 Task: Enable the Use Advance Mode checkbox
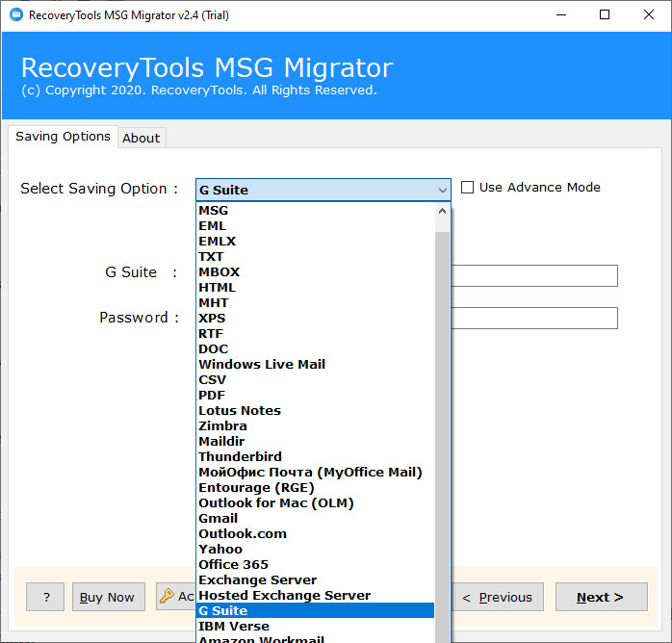pos(467,187)
